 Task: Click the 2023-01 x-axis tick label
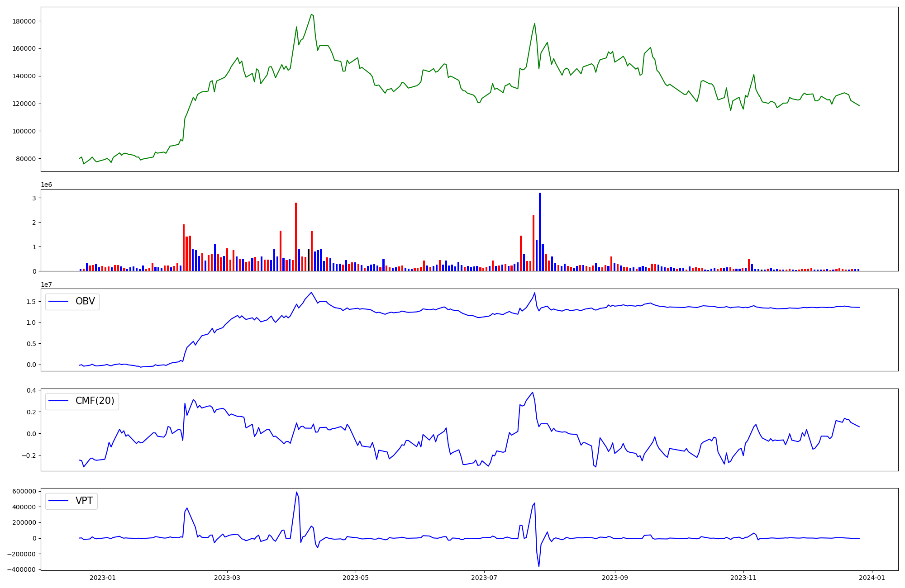tap(103, 578)
